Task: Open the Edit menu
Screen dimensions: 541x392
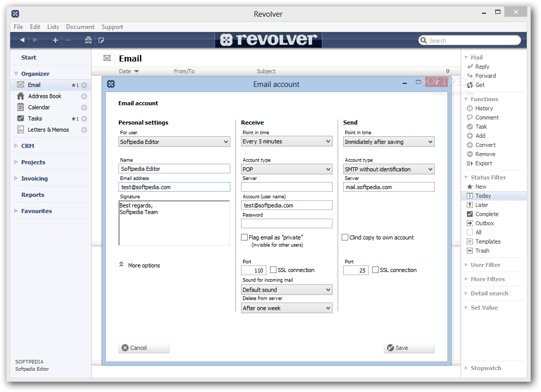Action: tap(35, 26)
